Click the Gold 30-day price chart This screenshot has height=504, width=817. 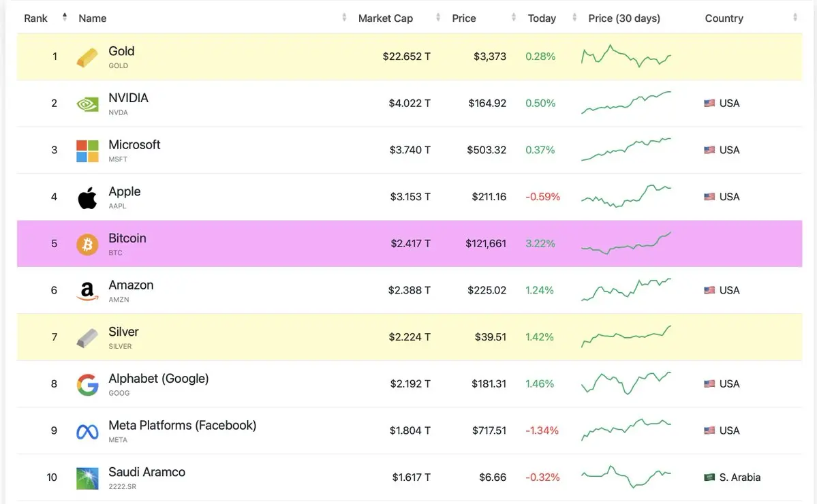click(626, 57)
